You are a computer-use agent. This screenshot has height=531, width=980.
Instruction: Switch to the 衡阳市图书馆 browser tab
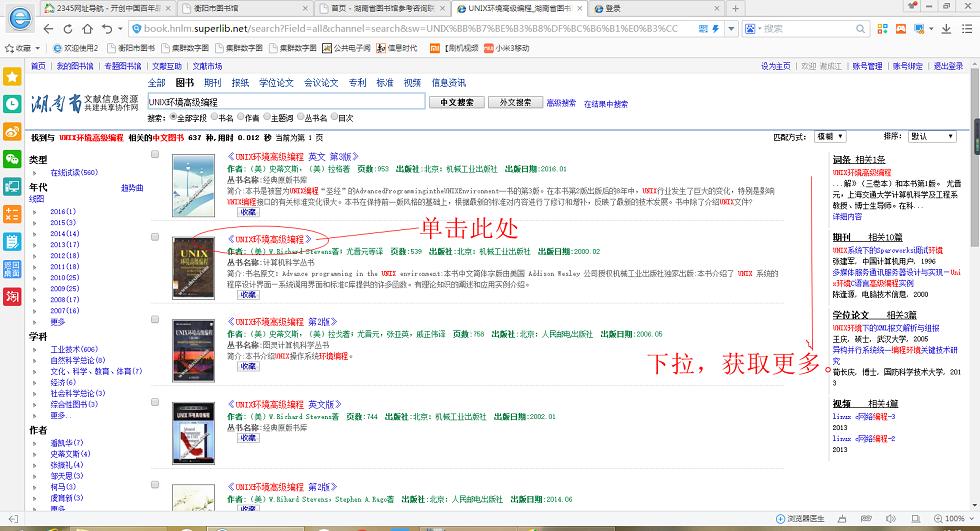point(244,8)
